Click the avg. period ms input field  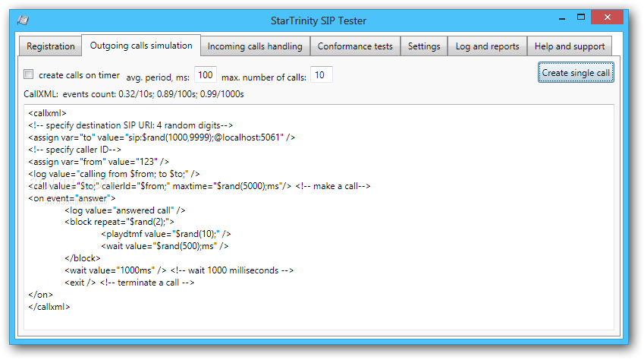point(206,75)
